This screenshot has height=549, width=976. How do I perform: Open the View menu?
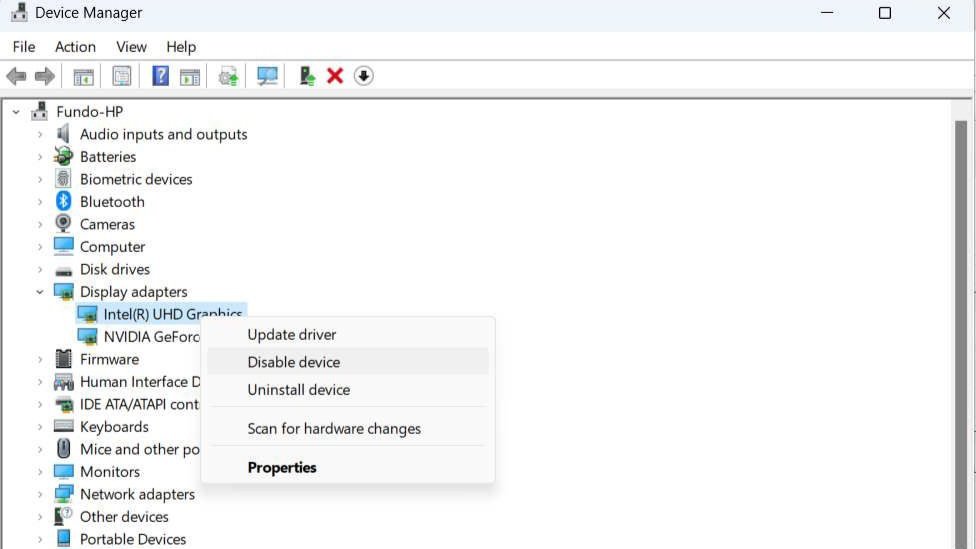(x=131, y=47)
